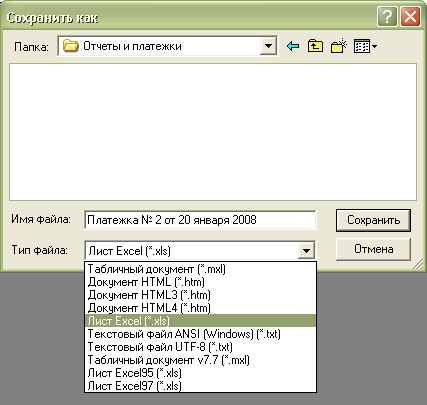Click the Тип файла combo box field
Image resolution: width=427 pixels, height=405 pixels.
tap(200, 250)
